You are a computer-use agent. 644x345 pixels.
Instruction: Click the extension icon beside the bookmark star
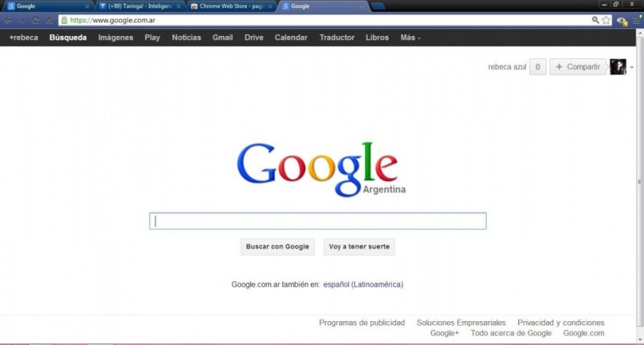pyautogui.click(x=622, y=20)
